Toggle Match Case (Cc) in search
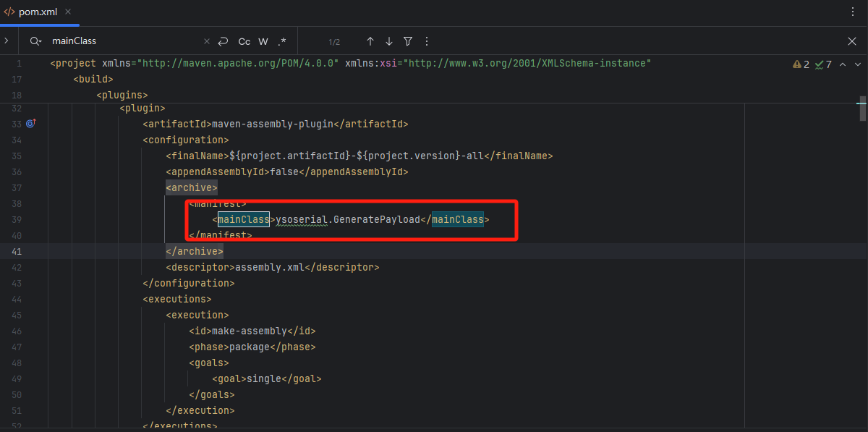The image size is (868, 432). [x=244, y=41]
